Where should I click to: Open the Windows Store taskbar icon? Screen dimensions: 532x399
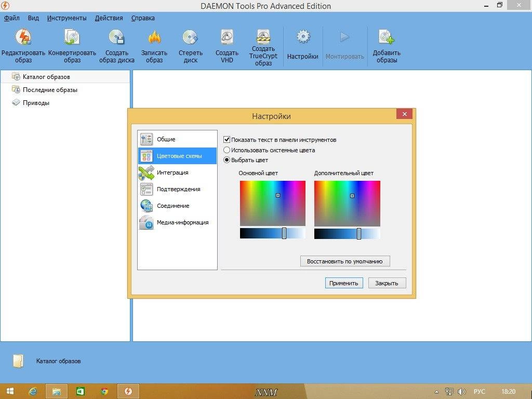[x=81, y=391]
